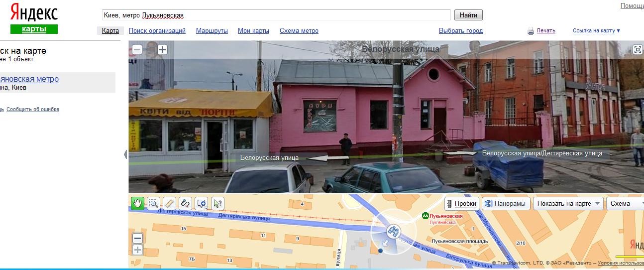Viewport: 644px width, 270px height.
Task: Toggle the Пробки traffic layer
Action: 462,203
